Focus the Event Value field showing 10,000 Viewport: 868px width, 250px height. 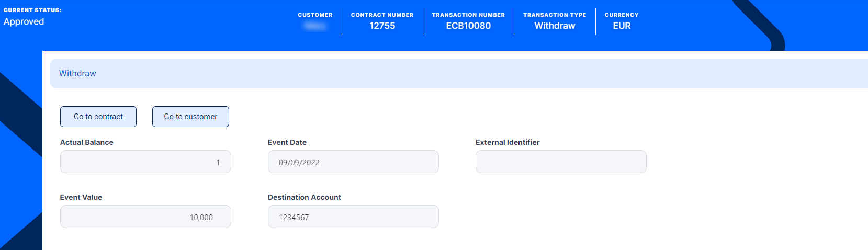pyautogui.click(x=145, y=217)
